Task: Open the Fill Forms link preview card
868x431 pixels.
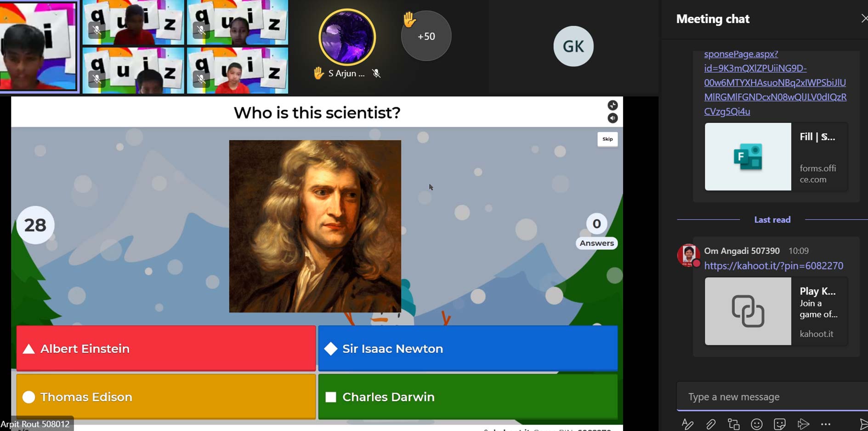Action: click(x=776, y=156)
